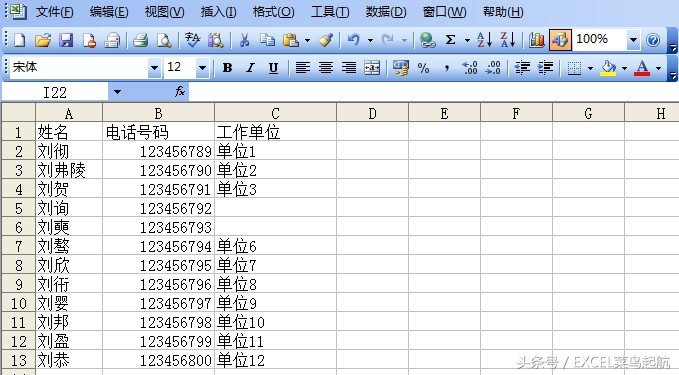Viewport: 679px width, 375px height.
Task: Open Excel Help question mark icon
Action: (653, 41)
